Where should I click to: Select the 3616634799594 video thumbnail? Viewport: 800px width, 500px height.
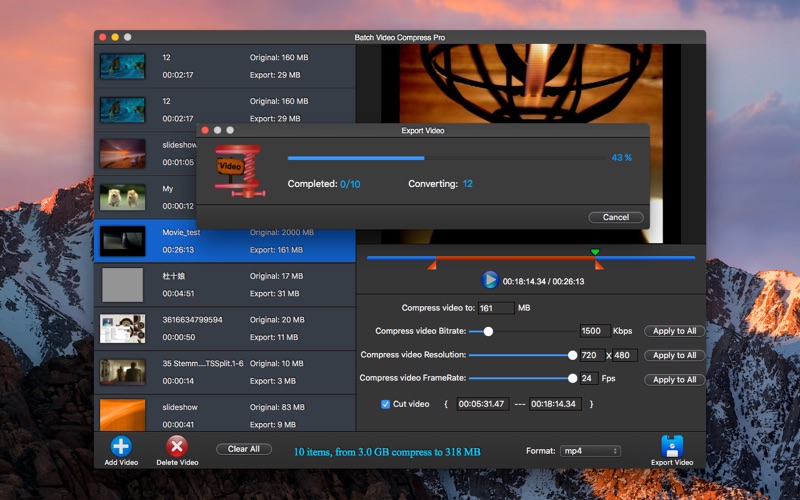click(x=122, y=329)
